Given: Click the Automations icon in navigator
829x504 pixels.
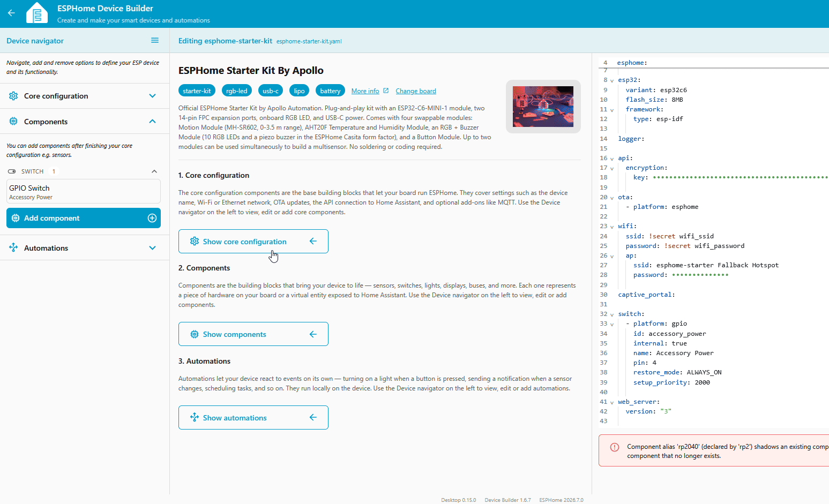Looking at the screenshot, I should (x=13, y=247).
